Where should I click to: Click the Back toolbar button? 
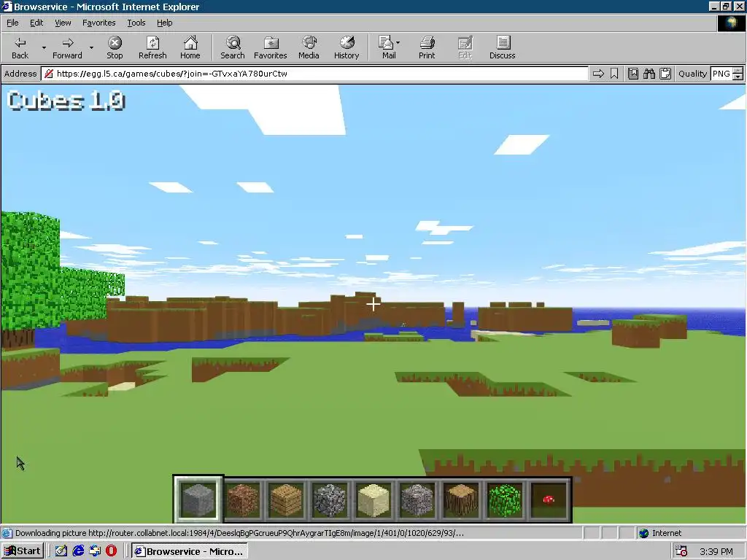point(20,47)
